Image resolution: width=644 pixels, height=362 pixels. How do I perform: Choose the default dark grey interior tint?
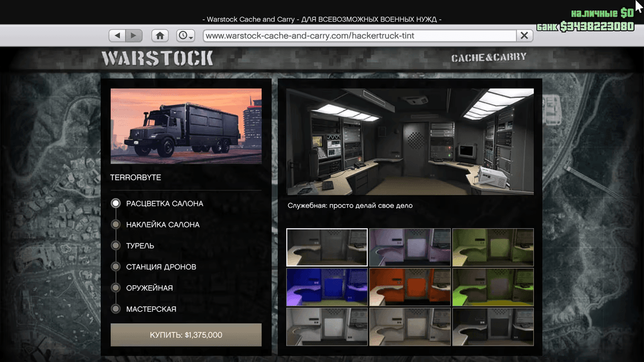pyautogui.click(x=327, y=248)
